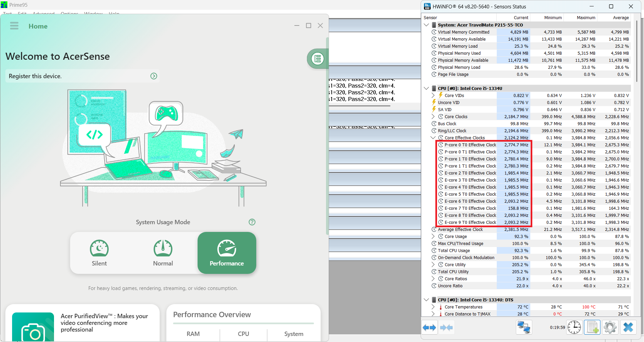644x342 pixels.
Task: Click the Home title in AcerSense
Action: coord(38,26)
